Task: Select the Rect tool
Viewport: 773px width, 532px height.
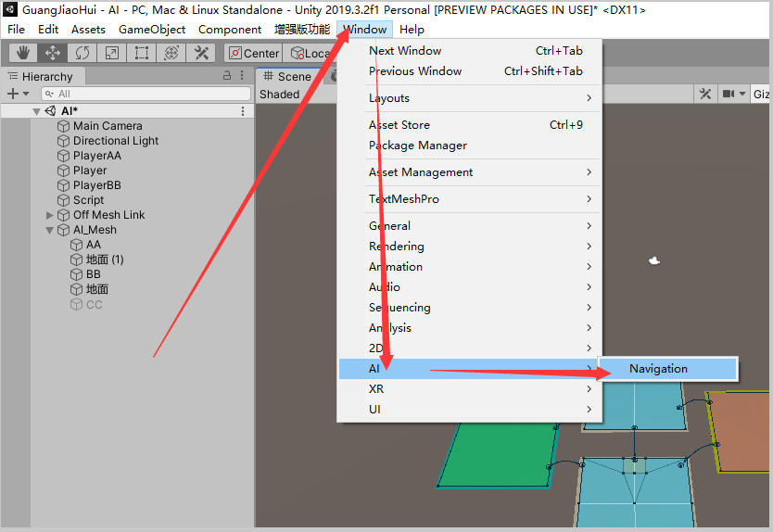Action: click(x=142, y=53)
